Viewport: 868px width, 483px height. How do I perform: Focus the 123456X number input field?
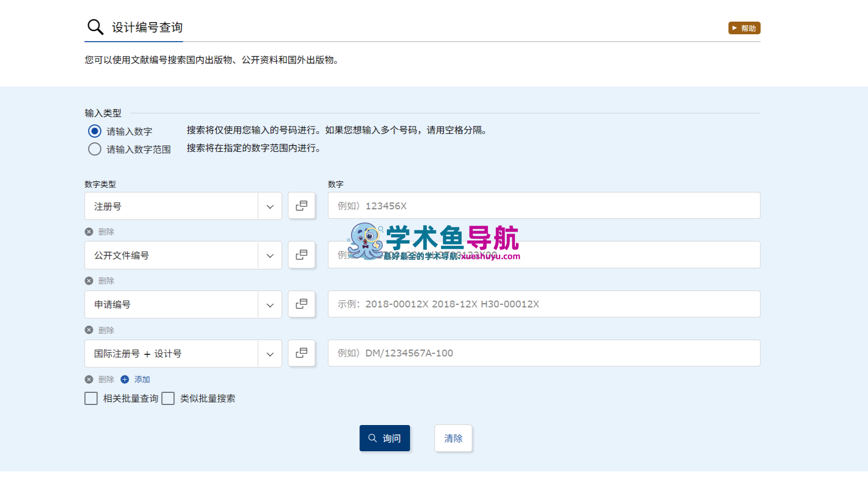[544, 206]
